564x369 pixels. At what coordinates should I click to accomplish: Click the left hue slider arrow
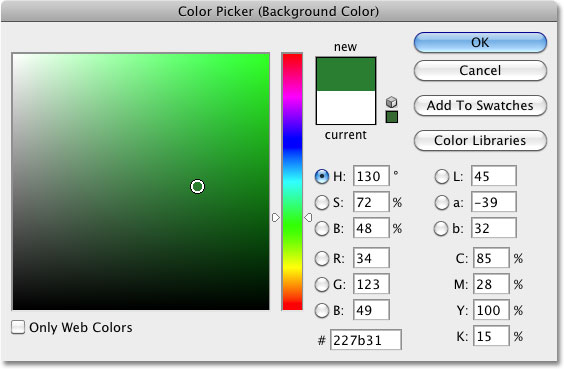276,218
